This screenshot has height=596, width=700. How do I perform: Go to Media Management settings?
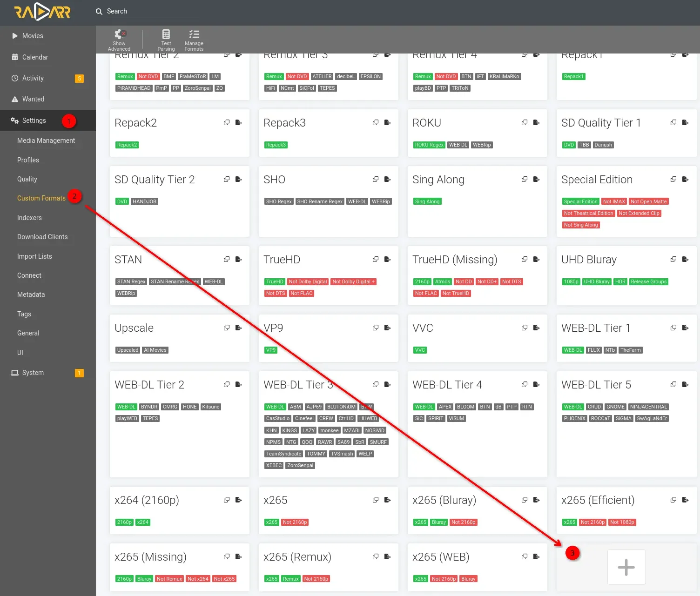click(46, 141)
